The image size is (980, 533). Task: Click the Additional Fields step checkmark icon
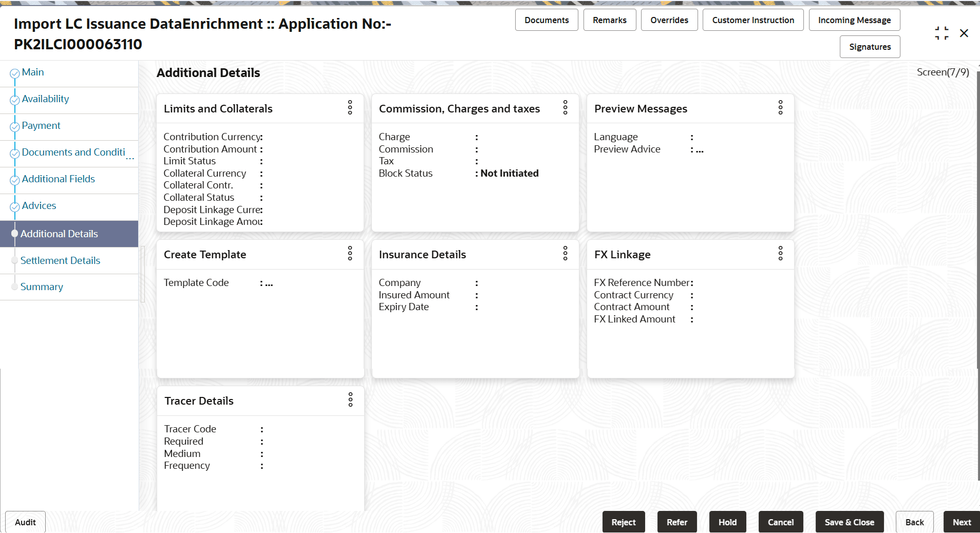tap(15, 180)
